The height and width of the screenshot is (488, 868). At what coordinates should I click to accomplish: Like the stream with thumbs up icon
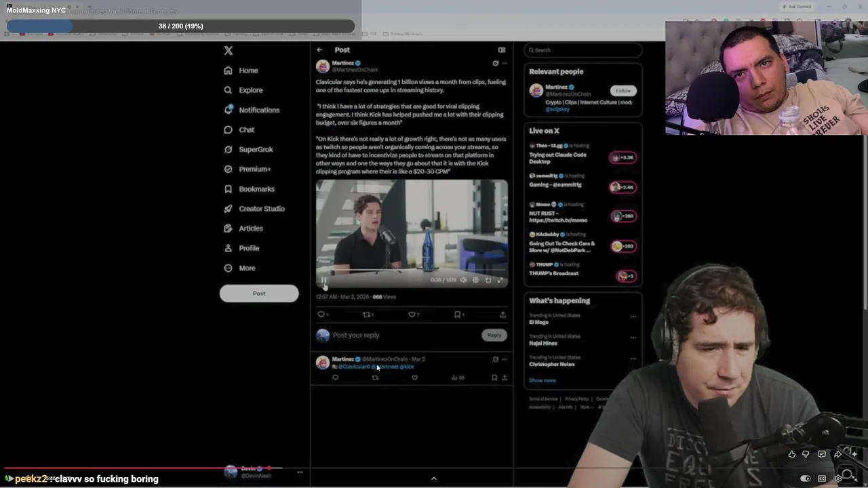coord(791,454)
